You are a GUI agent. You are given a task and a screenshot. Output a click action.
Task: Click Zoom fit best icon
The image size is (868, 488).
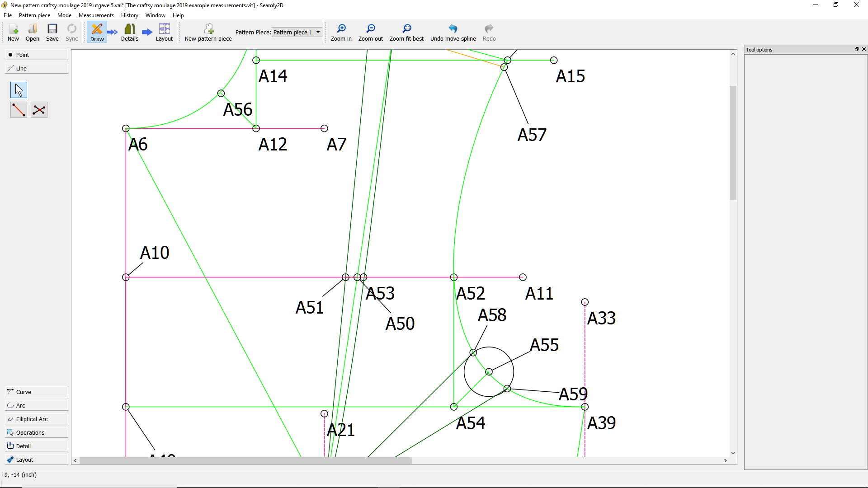coord(406,32)
